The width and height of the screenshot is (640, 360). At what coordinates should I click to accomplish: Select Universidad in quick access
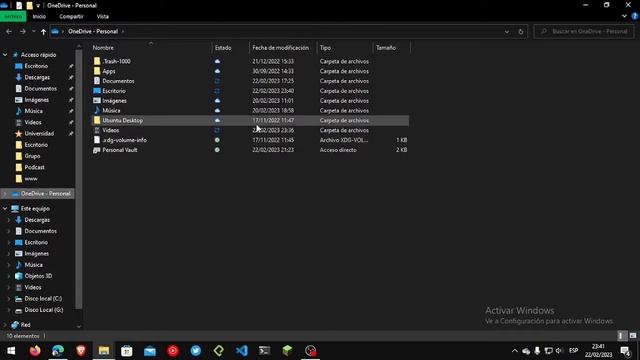[x=39, y=133]
